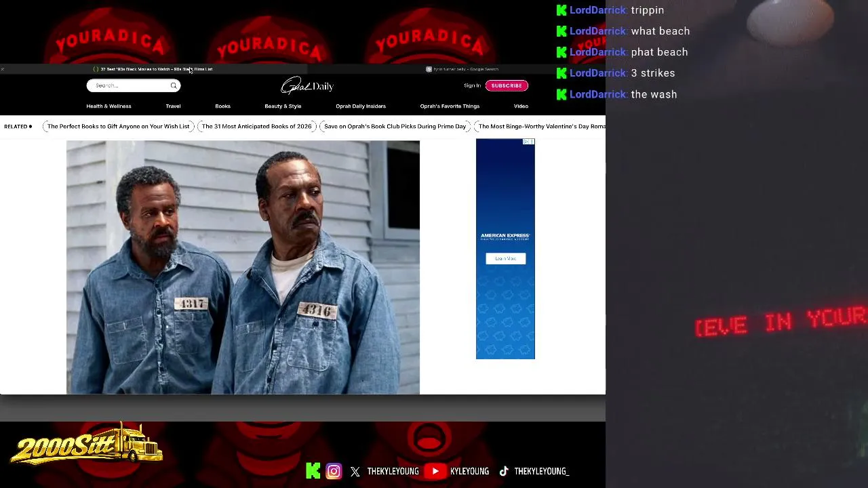This screenshot has height=488, width=868.
Task: Click LordDarrick's name on the 'phat beach' message
Action: [598, 52]
